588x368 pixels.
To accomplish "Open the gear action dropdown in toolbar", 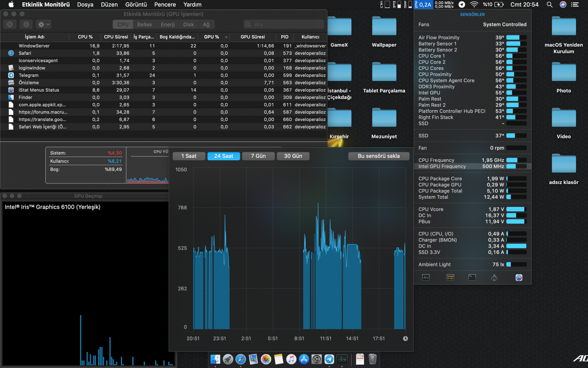I will [x=44, y=24].
